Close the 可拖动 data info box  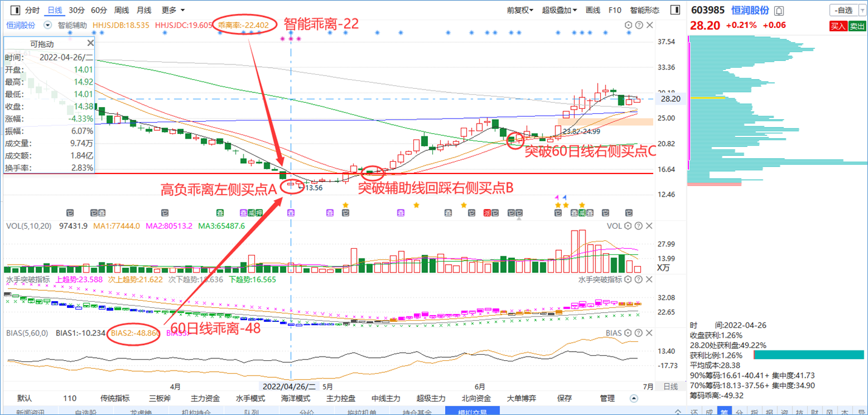click(x=91, y=43)
